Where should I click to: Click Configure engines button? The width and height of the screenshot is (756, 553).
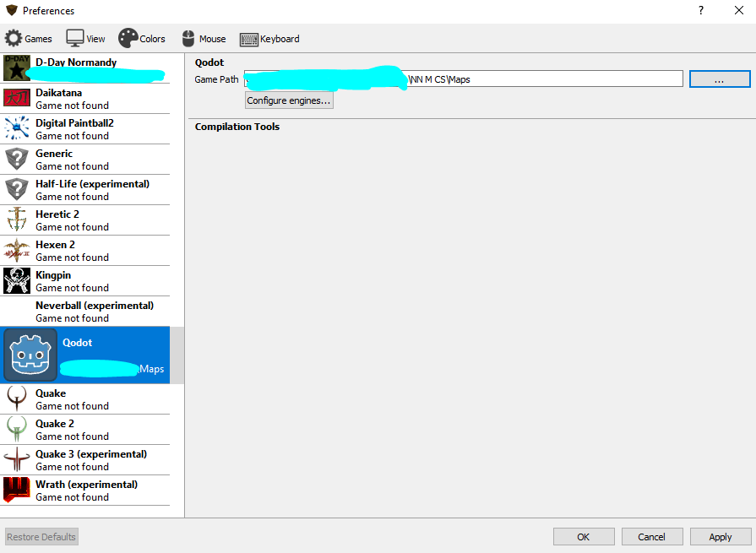(x=289, y=100)
